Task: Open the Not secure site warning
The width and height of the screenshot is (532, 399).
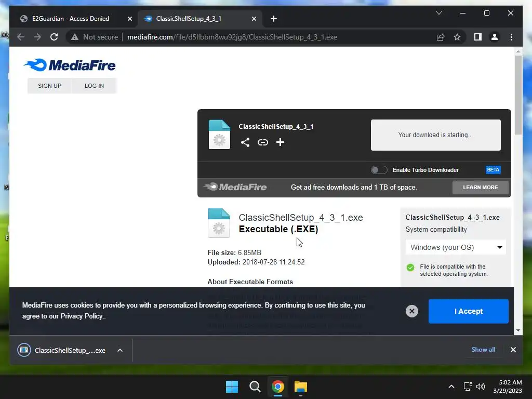Action: coord(95,37)
